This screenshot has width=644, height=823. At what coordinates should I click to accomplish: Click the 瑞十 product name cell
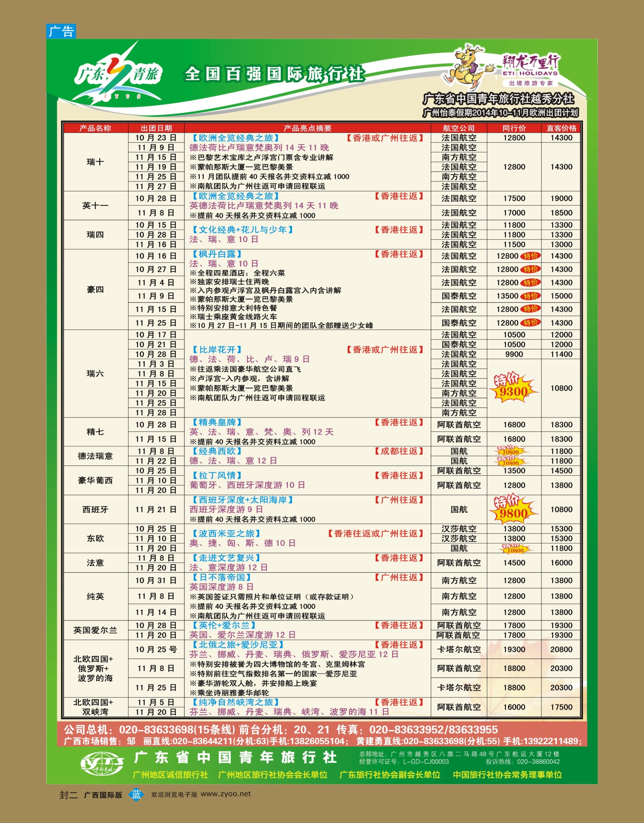[95, 162]
